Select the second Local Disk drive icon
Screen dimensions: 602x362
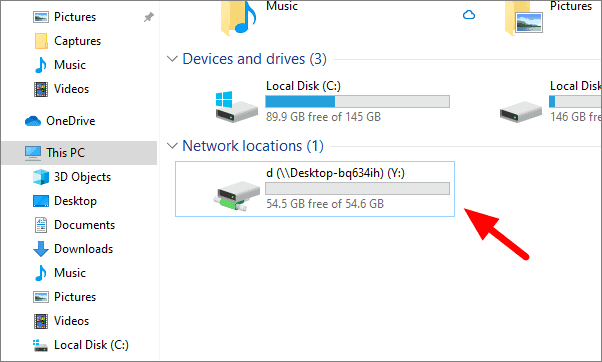(x=521, y=111)
